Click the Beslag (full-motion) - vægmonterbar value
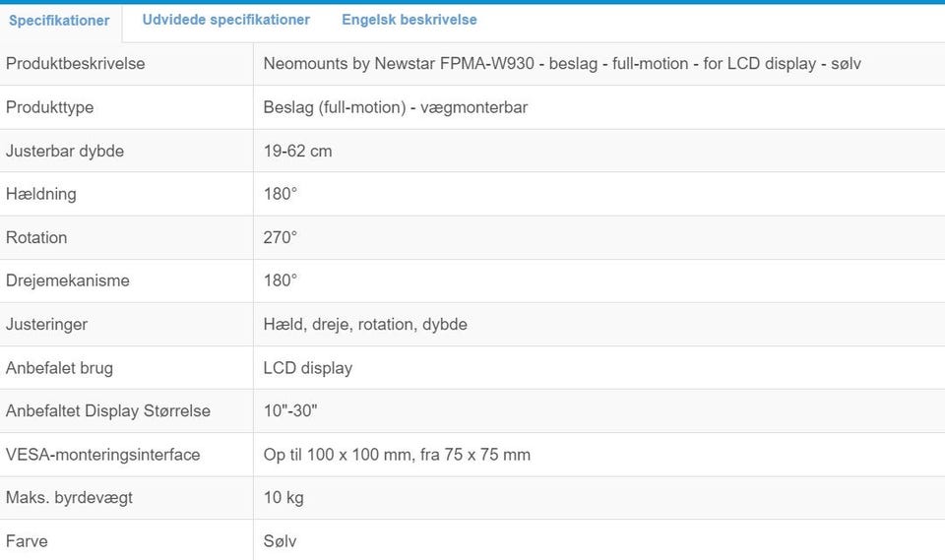 tap(396, 107)
